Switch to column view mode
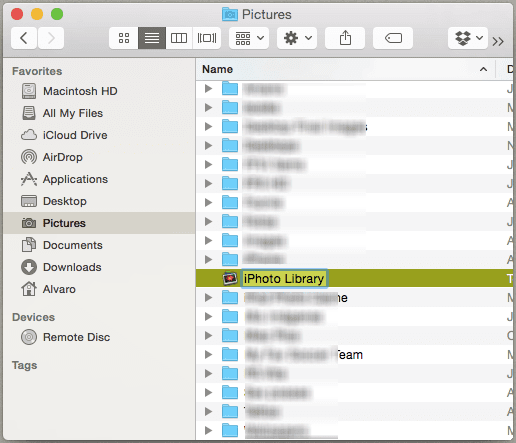Image resolution: width=516 pixels, height=443 pixels. [179, 38]
